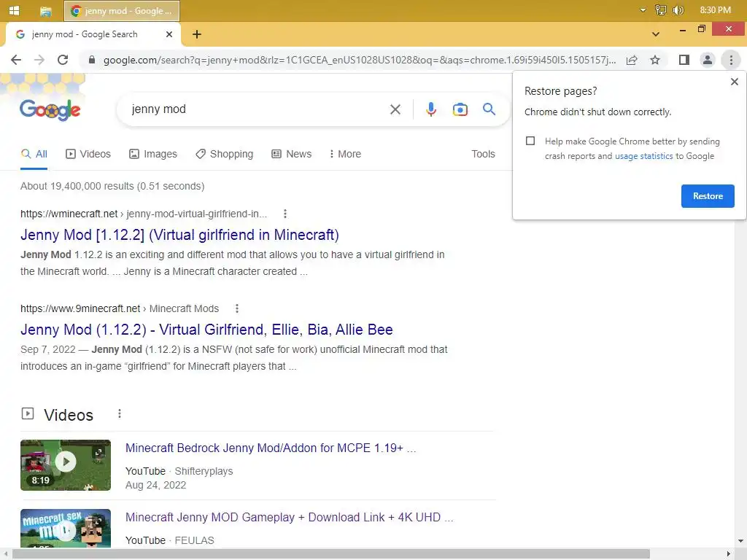
Task: Enable sending crash reports checkbox
Action: [x=530, y=141]
